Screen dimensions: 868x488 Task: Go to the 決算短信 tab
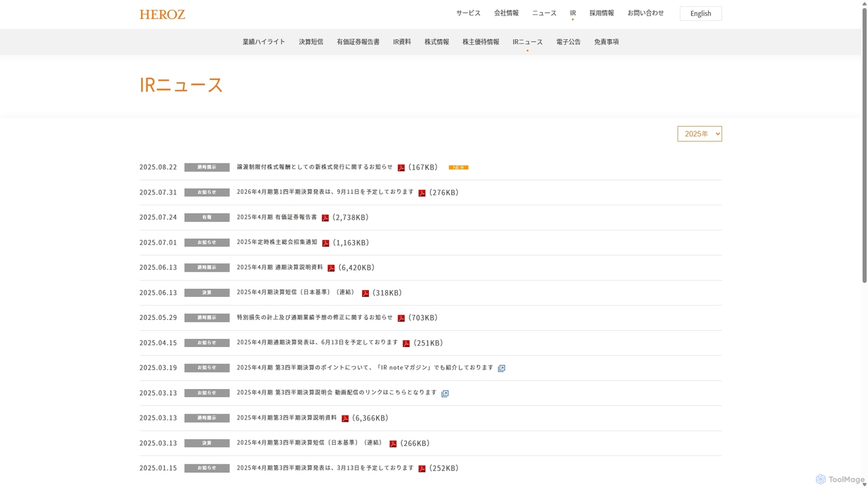tap(311, 41)
